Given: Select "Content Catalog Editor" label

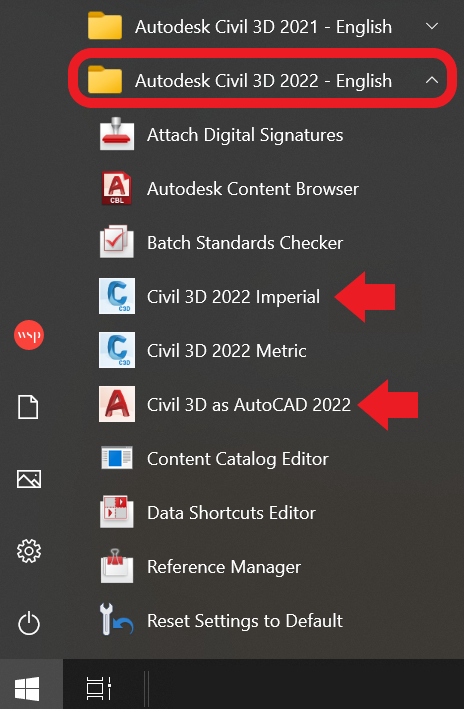Looking at the screenshot, I should tap(238, 458).
